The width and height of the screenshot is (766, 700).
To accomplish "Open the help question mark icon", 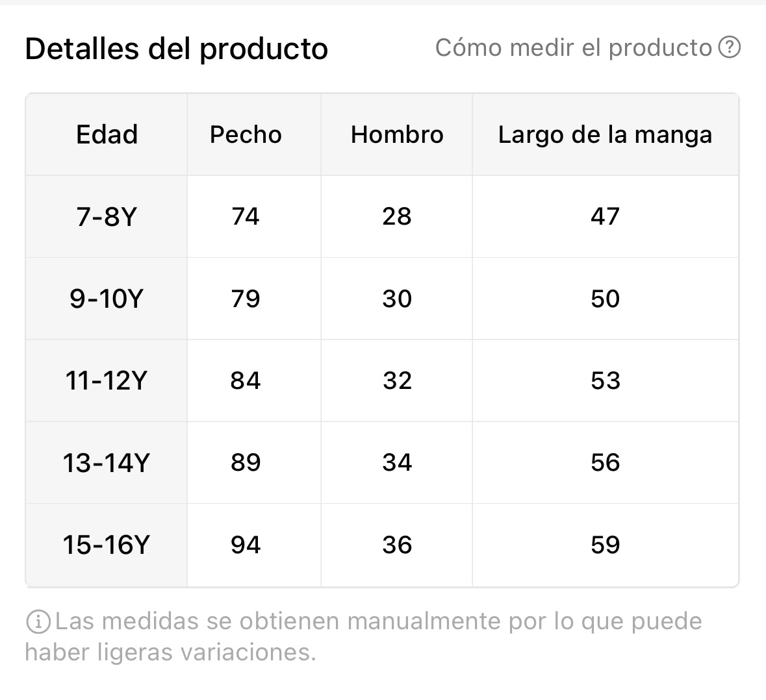I will (730, 47).
